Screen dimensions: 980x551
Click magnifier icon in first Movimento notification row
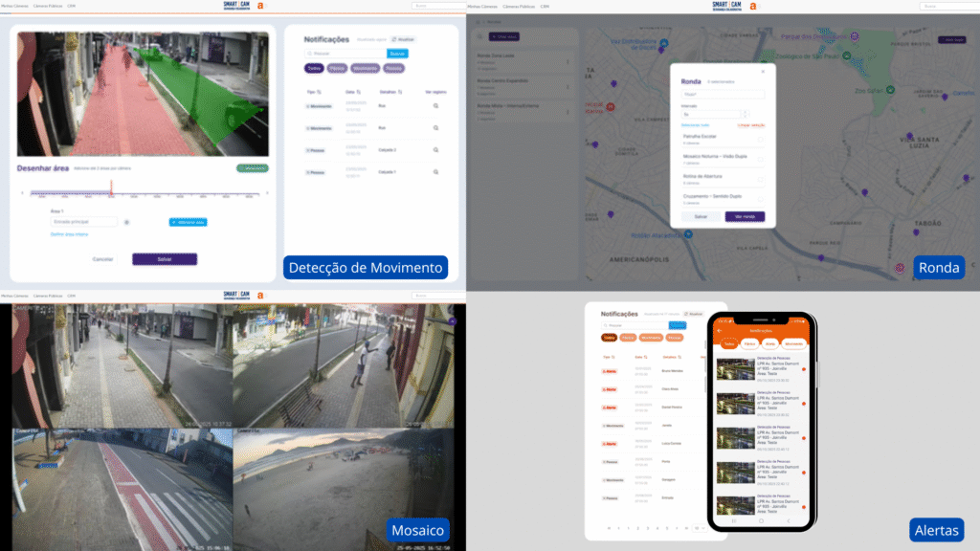point(435,104)
